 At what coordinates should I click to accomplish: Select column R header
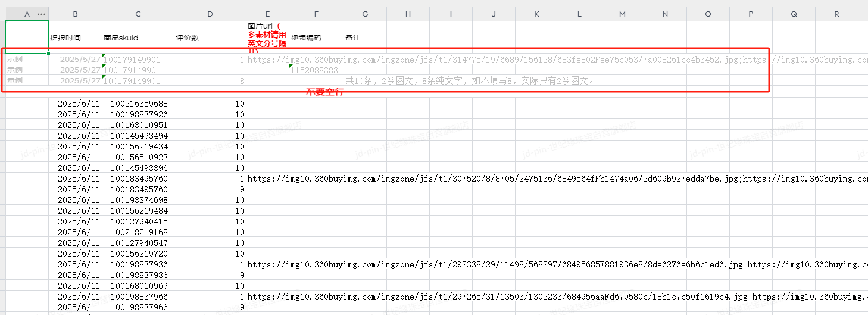pos(836,14)
